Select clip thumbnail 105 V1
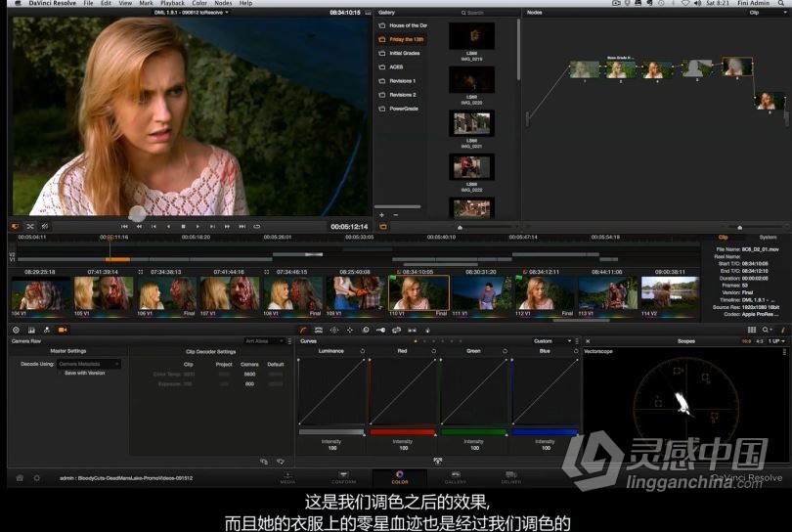This screenshot has width=792, height=532. (x=104, y=293)
